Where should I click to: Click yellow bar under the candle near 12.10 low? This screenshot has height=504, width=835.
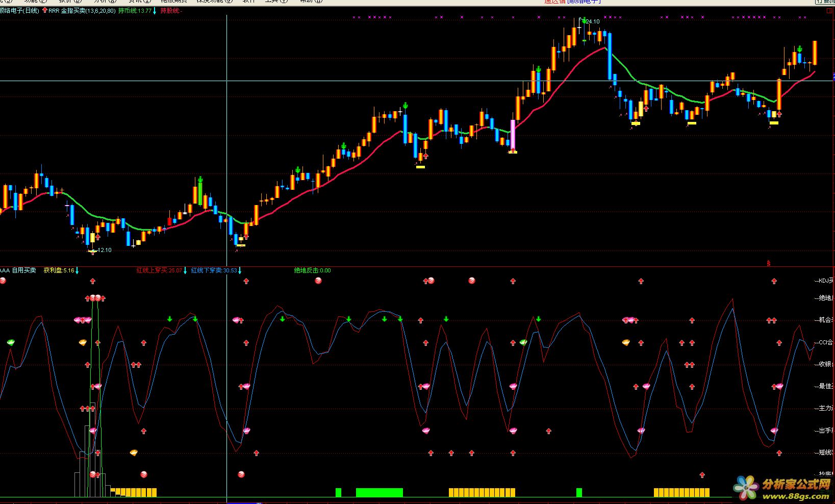pyautogui.click(x=92, y=251)
